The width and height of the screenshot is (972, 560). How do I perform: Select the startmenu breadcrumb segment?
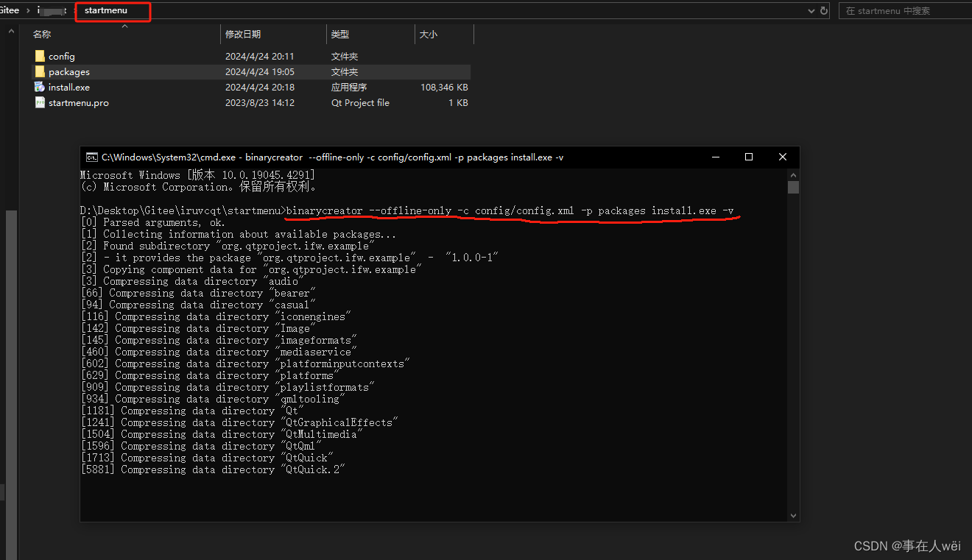105,11
